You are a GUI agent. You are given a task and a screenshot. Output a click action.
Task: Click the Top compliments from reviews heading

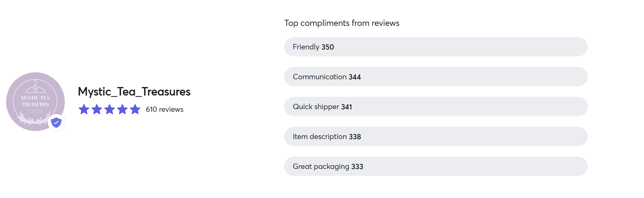pos(342,23)
